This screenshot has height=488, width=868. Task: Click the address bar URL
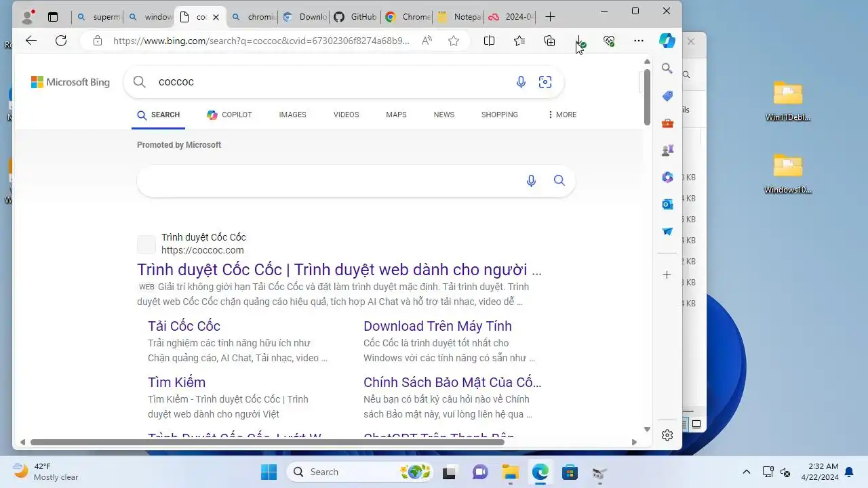pyautogui.click(x=261, y=41)
